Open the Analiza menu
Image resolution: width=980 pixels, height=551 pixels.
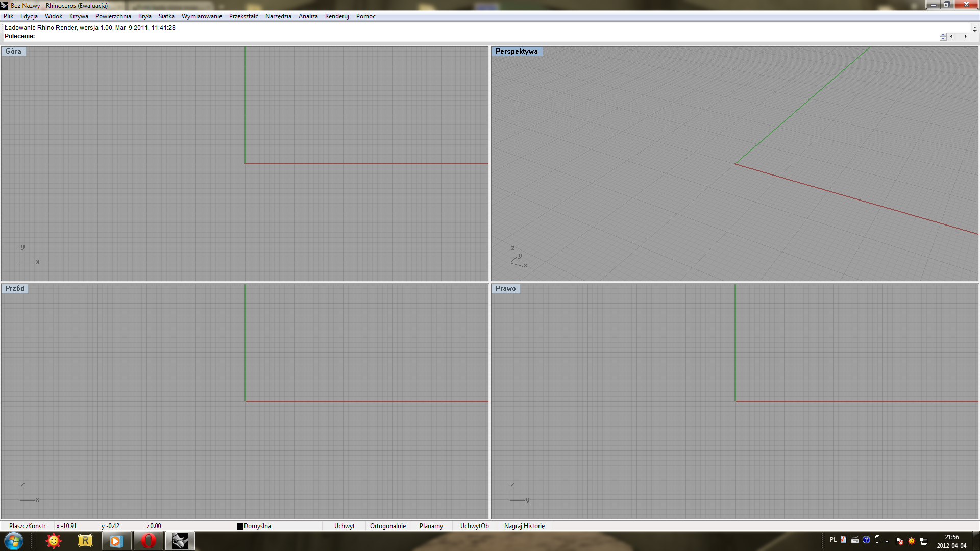tap(308, 16)
